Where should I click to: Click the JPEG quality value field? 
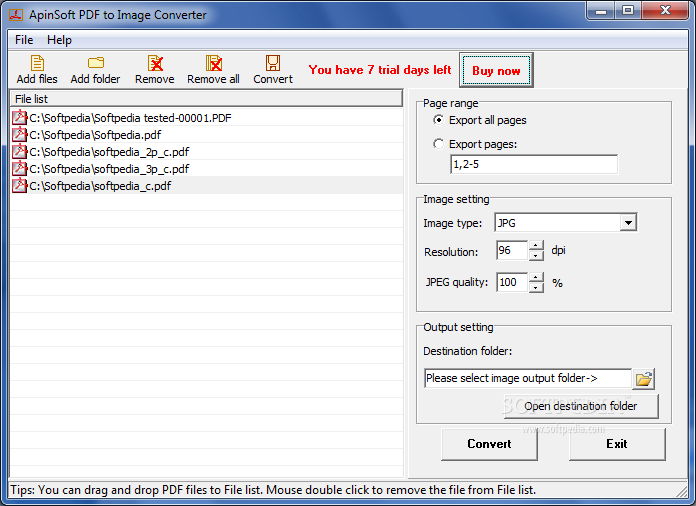coord(512,282)
